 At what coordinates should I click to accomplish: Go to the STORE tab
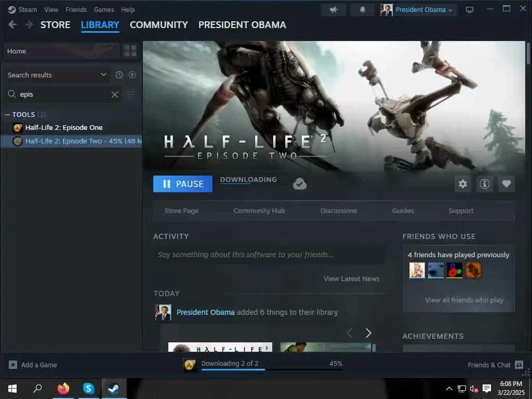click(55, 25)
